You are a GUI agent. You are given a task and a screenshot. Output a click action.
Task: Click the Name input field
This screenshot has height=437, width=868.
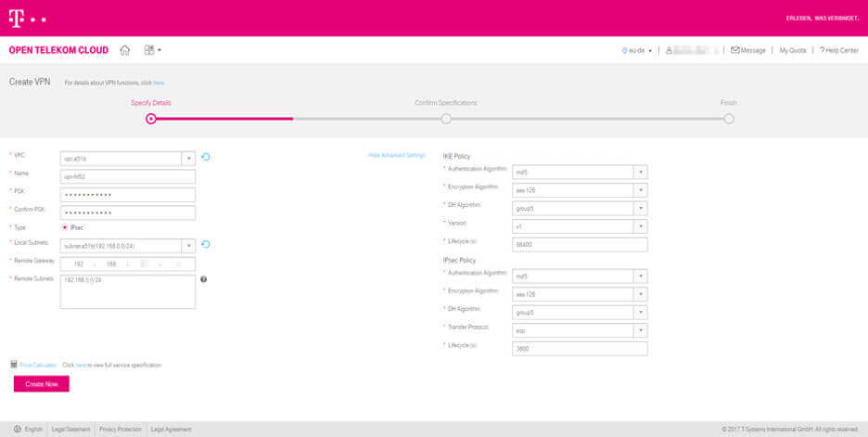point(128,176)
